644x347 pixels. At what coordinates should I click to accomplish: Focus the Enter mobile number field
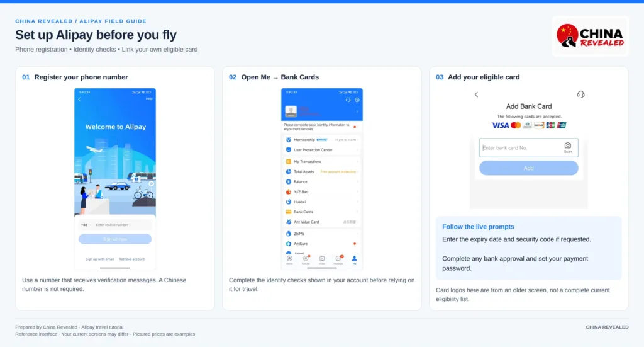pyautogui.click(x=123, y=225)
